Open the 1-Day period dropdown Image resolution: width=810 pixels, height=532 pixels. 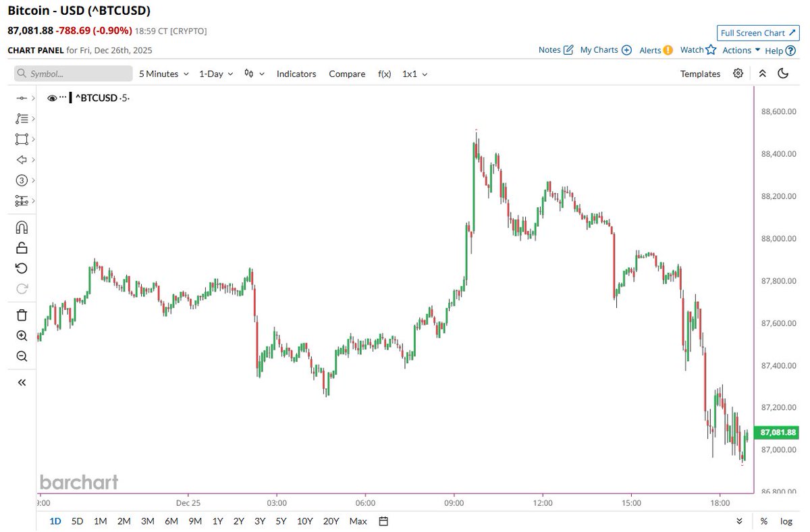[216, 74]
